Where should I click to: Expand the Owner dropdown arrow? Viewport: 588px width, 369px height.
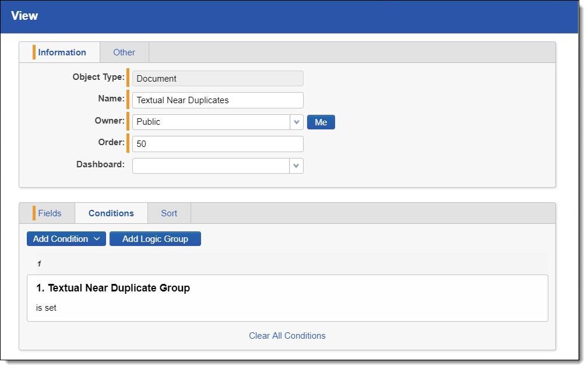click(x=297, y=122)
